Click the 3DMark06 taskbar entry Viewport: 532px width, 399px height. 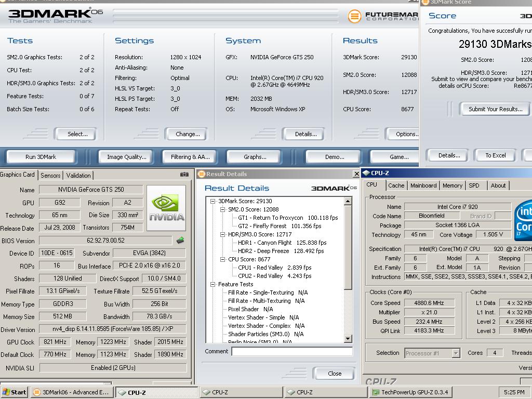tap(72, 392)
